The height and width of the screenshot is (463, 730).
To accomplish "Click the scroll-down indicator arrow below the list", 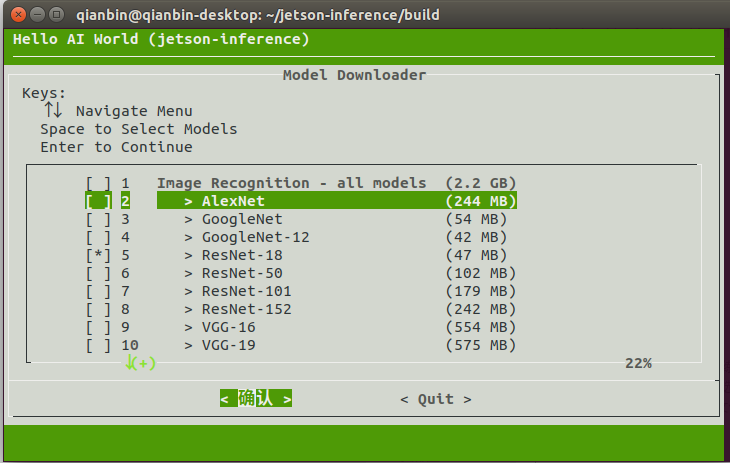I will point(140,363).
